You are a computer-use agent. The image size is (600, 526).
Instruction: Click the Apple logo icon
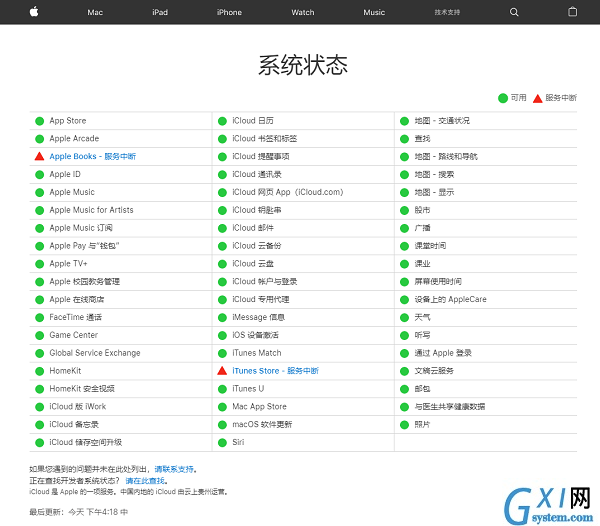[34, 12]
